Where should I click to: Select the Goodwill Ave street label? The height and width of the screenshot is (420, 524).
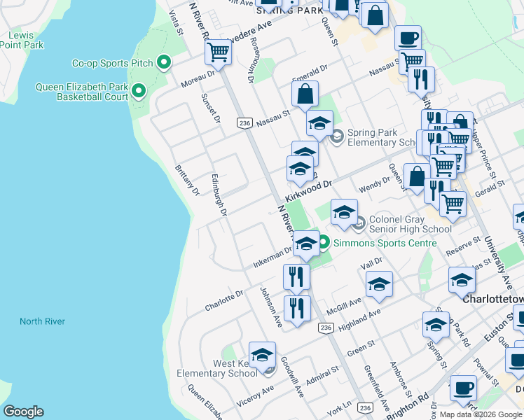coord(292,377)
